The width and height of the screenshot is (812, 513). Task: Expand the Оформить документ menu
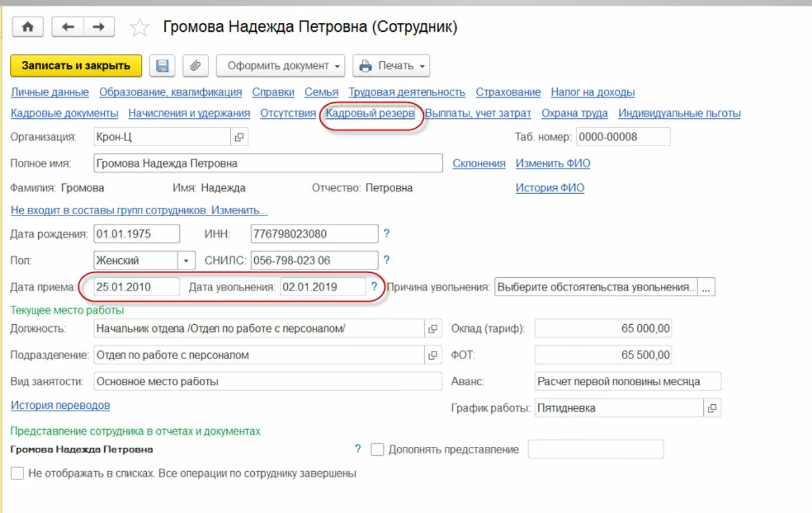point(280,65)
